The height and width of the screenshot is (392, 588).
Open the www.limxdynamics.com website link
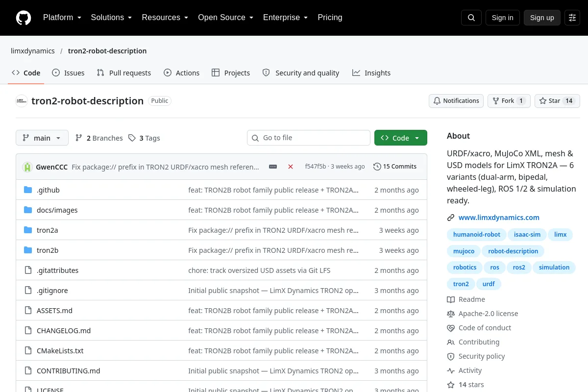tap(499, 218)
